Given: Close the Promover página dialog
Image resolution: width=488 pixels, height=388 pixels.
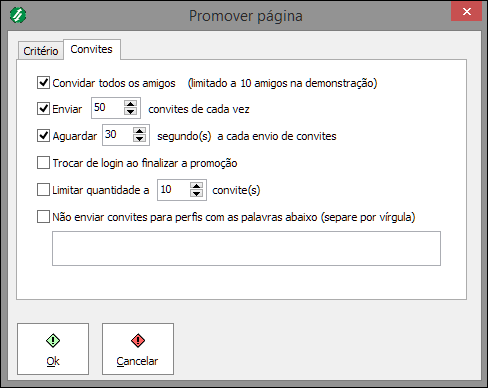Looking at the screenshot, I should [x=466, y=11].
